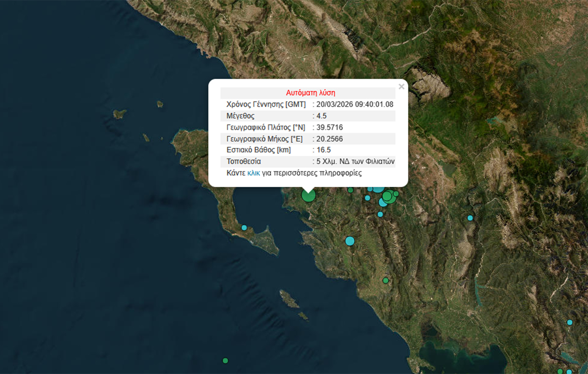Select large green marker under popup pointer
Viewport: 588px width, 374px height.
click(x=308, y=195)
